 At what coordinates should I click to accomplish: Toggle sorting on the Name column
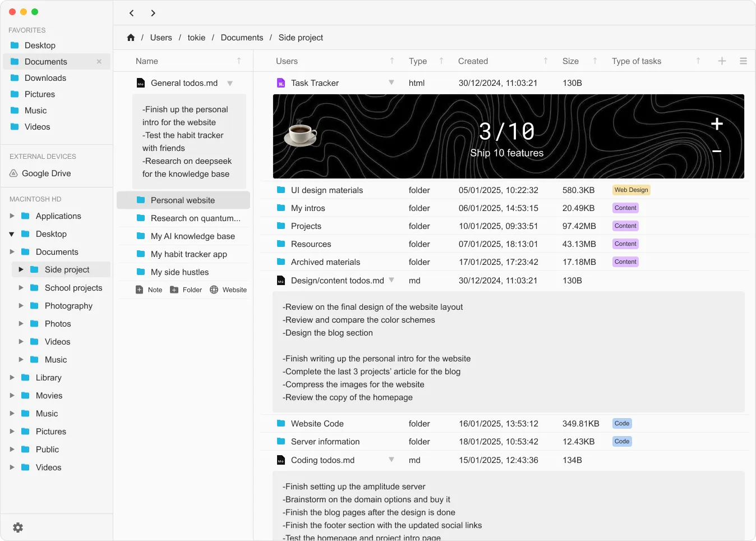[238, 61]
